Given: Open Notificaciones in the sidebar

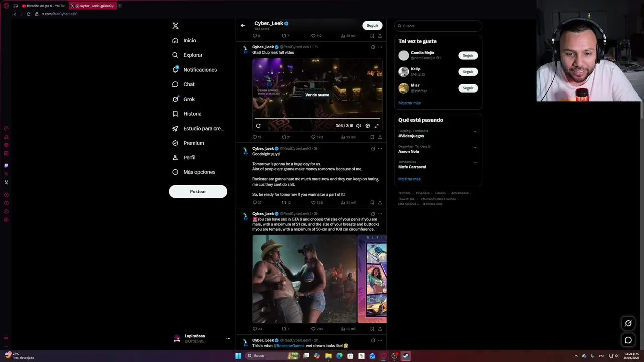Looking at the screenshot, I should pyautogui.click(x=194, y=70).
